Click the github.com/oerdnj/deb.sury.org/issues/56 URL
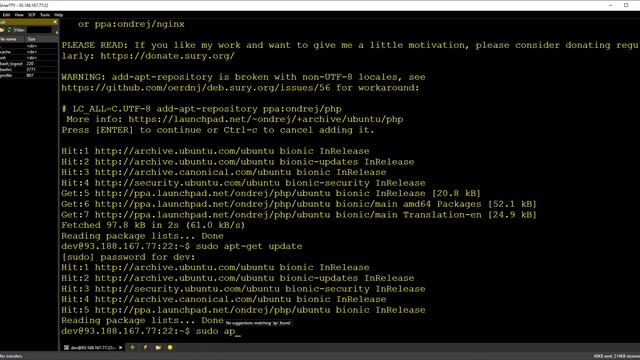The height and width of the screenshot is (360, 640). [196, 88]
